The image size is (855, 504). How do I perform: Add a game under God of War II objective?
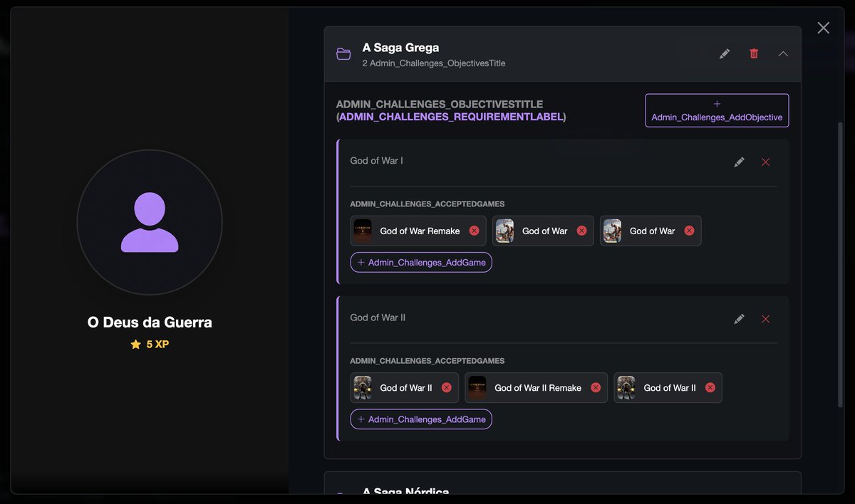point(421,419)
